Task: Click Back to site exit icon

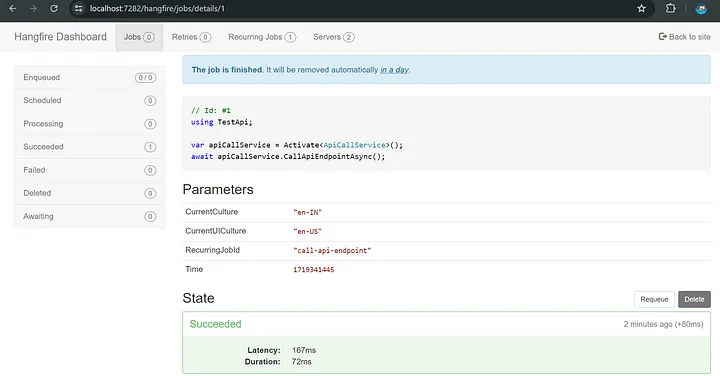Action: click(x=662, y=37)
